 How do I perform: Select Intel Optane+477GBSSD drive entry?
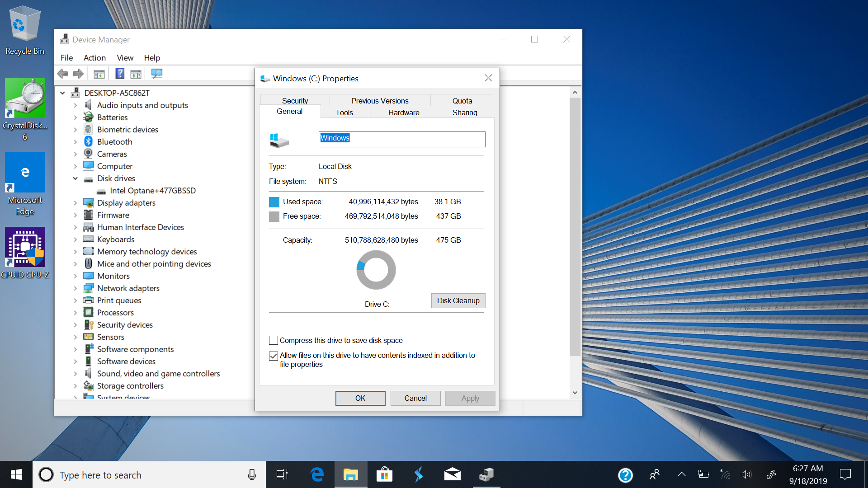pos(152,191)
